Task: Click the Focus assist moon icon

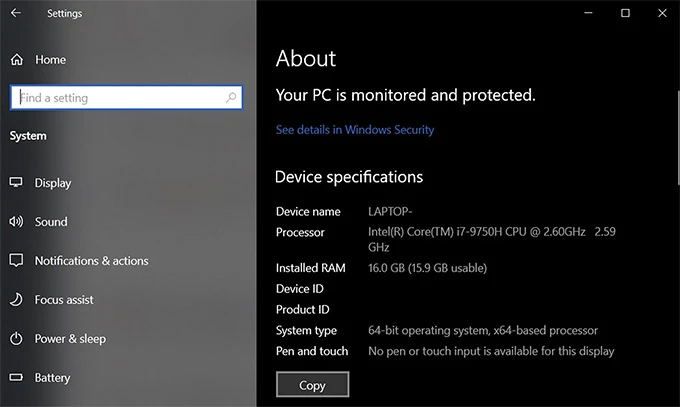Action: 16,300
